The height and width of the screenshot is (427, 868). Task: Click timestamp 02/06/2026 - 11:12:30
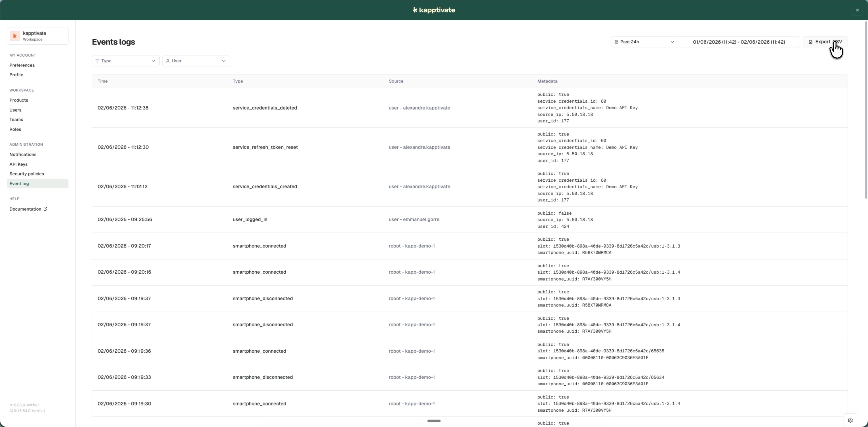click(x=123, y=147)
